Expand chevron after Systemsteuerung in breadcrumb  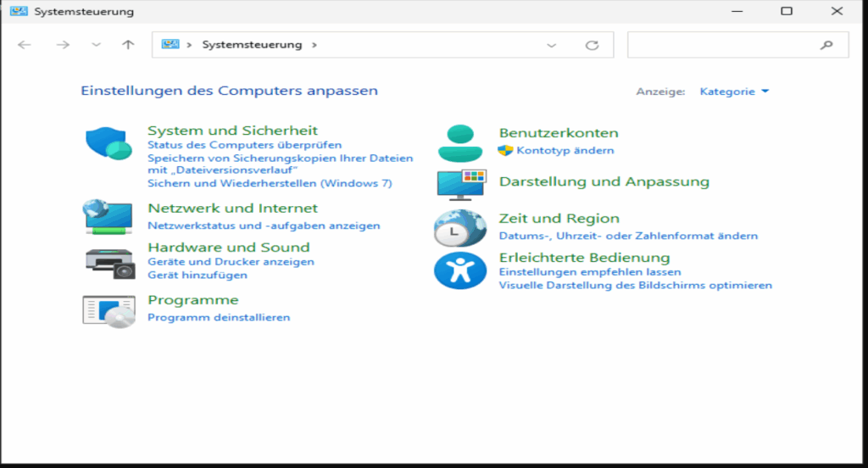314,45
